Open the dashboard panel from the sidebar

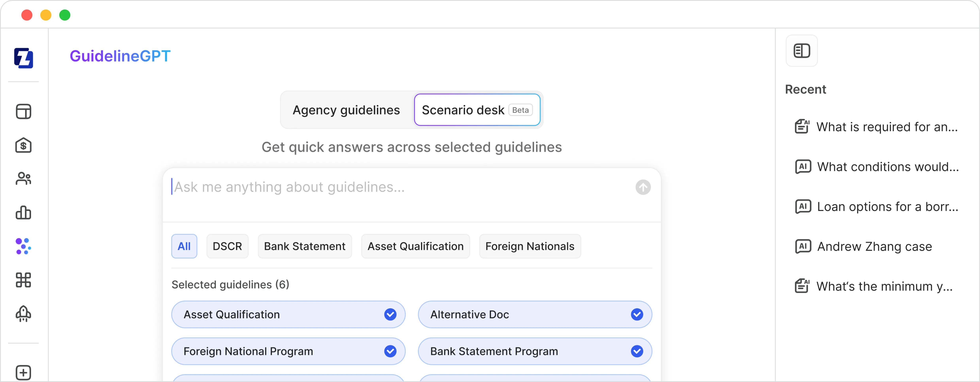[x=24, y=111]
